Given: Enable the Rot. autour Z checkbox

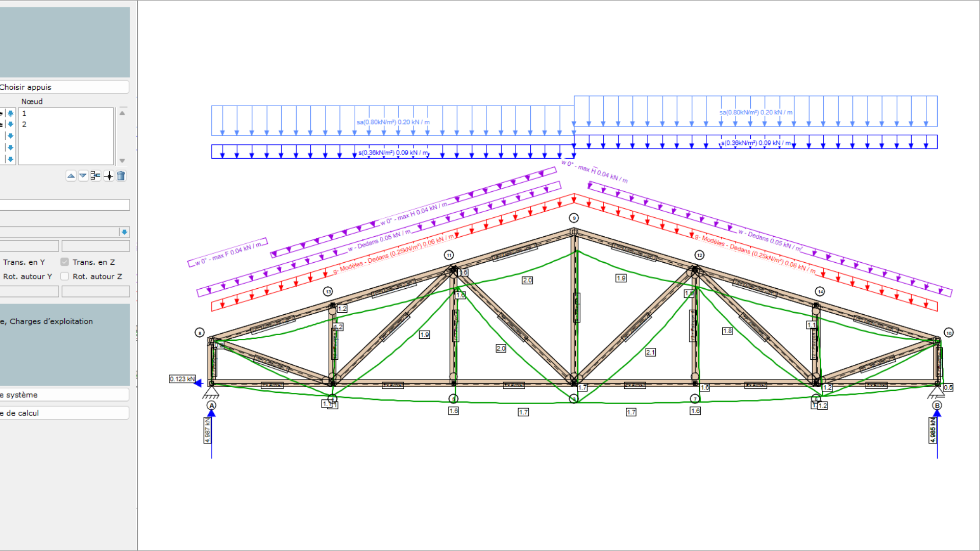Looking at the screenshot, I should coord(65,276).
